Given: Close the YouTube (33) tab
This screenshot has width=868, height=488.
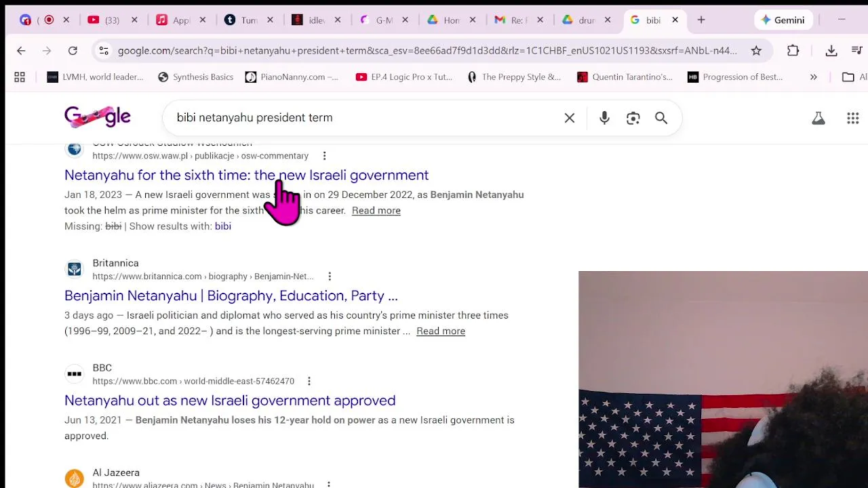Looking at the screenshot, I should (134, 20).
